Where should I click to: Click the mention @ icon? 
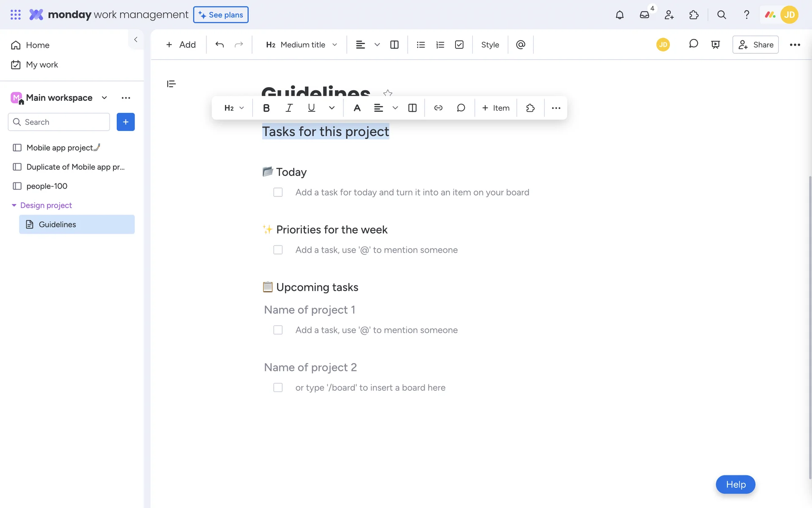coord(521,44)
